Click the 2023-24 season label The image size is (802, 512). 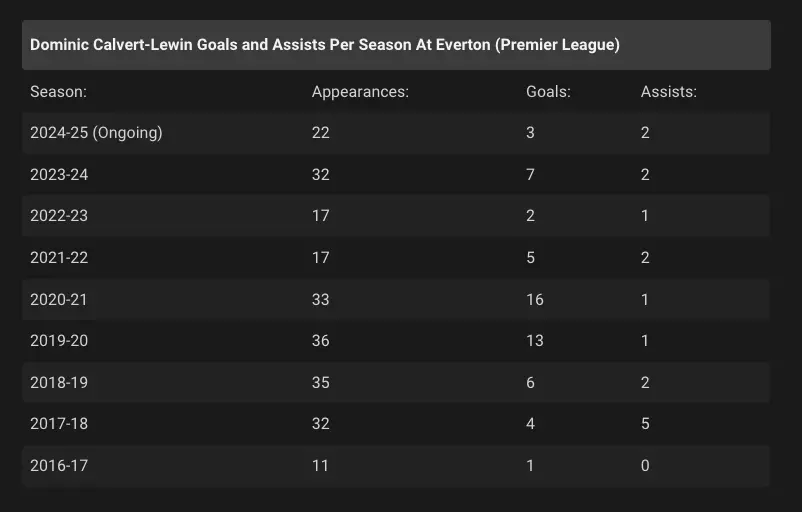click(x=59, y=175)
